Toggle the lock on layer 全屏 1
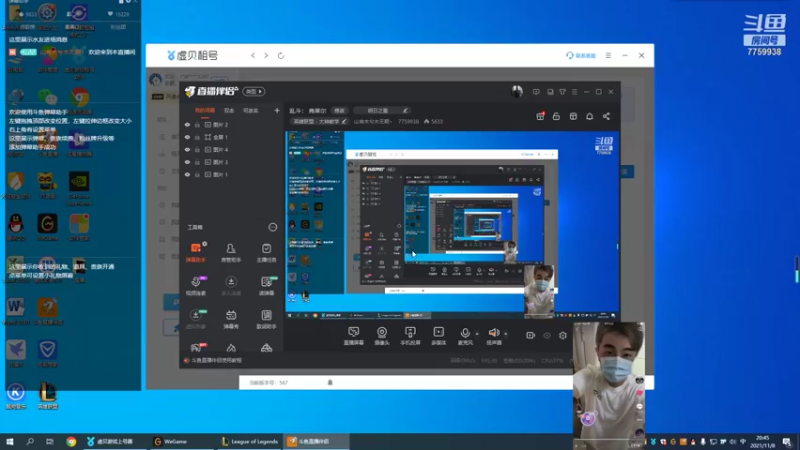Image resolution: width=800 pixels, height=450 pixels. 197,137
